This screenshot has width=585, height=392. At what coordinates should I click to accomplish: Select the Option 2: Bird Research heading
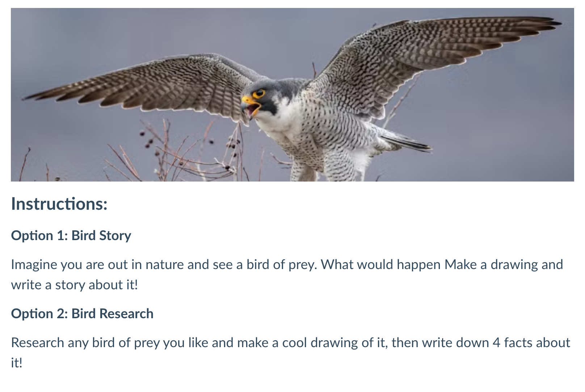click(82, 314)
